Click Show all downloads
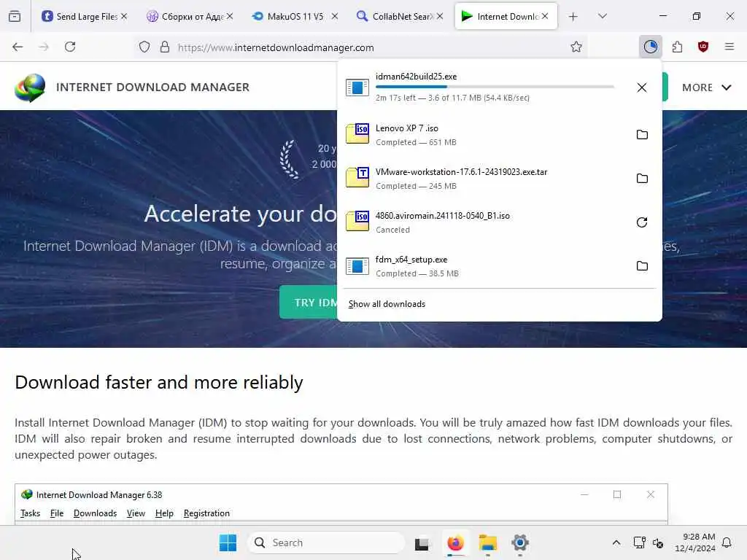747x560 pixels. (x=387, y=304)
